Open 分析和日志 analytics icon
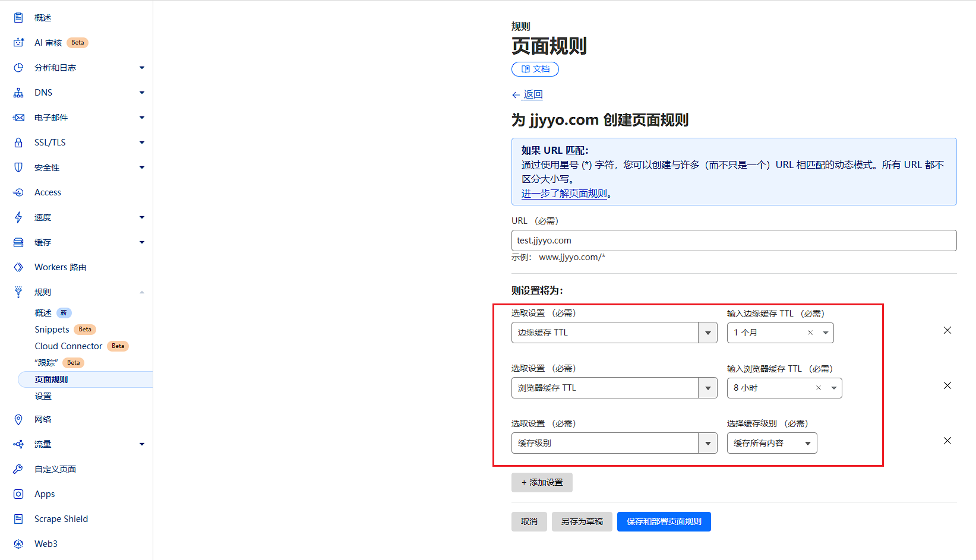 pos(18,67)
